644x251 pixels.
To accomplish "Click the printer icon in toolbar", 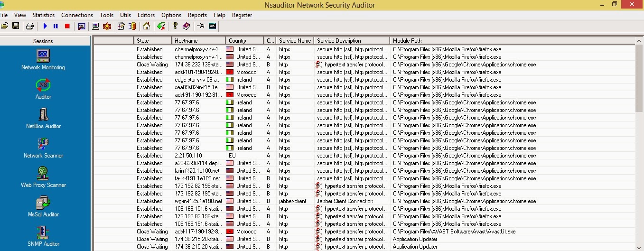I will point(30,26).
